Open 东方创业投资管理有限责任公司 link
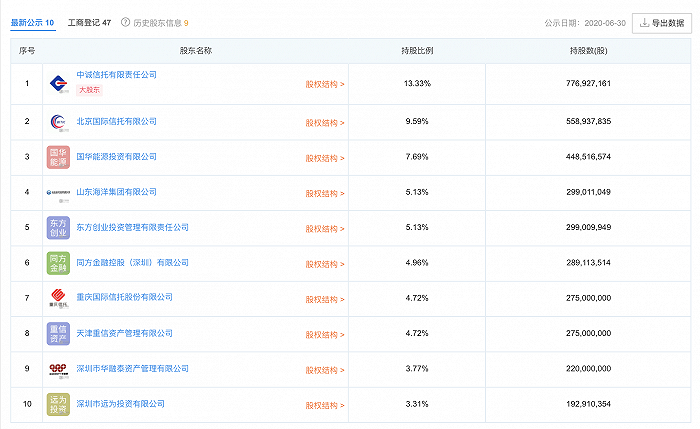This screenshot has height=429, width=700. [133, 227]
